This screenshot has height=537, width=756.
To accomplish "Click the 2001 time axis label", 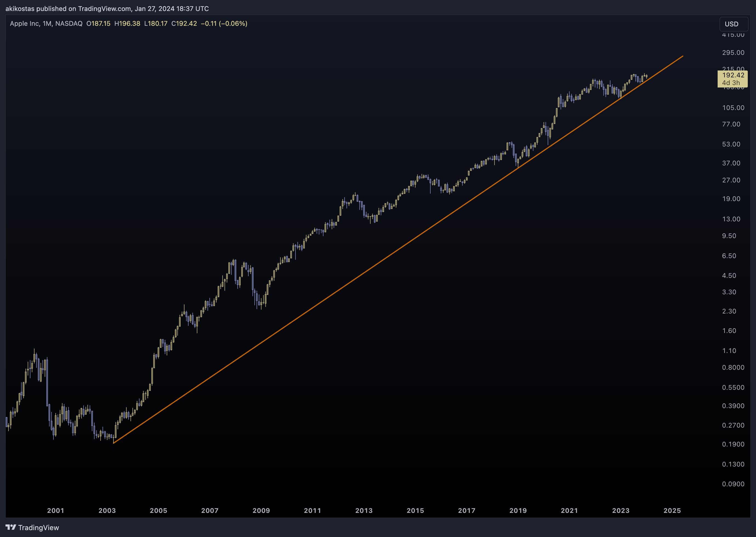I will [x=56, y=510].
